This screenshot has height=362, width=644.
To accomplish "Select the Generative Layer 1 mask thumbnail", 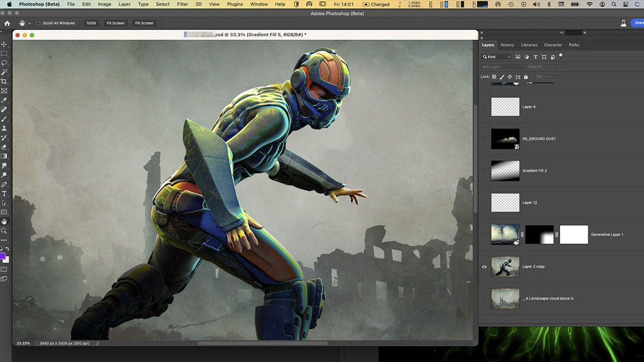I will click(x=539, y=235).
